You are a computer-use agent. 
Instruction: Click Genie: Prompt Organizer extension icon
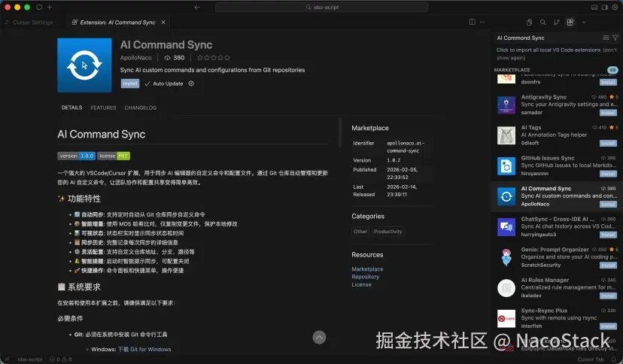click(x=506, y=257)
